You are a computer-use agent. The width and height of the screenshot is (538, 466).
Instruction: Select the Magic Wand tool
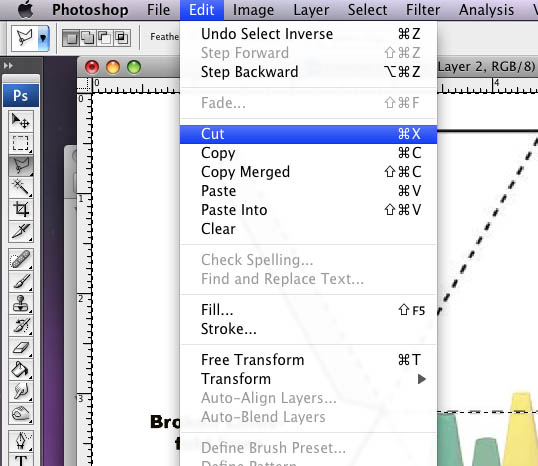(21, 187)
